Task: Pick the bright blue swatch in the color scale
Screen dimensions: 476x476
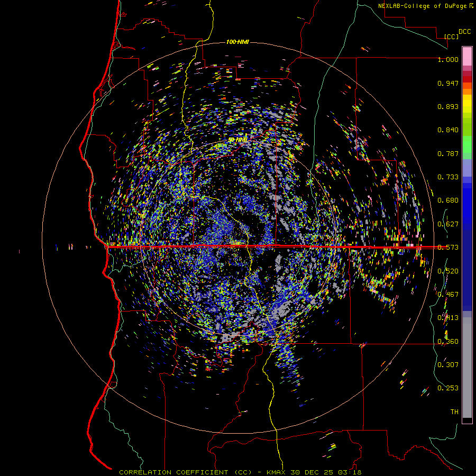Action: (467, 206)
